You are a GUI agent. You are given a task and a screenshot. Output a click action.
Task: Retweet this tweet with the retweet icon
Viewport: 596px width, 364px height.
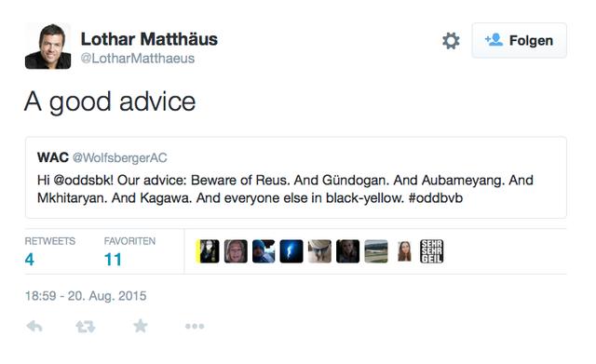click(85, 327)
